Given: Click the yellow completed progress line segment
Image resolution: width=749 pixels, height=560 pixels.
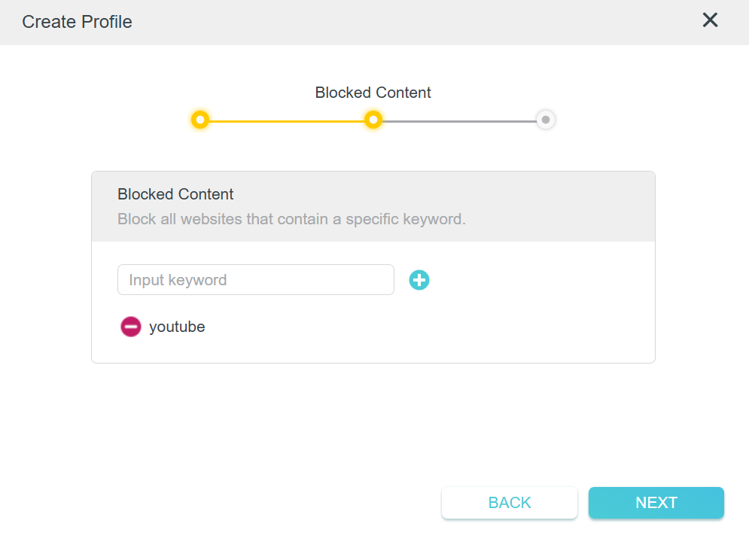Looking at the screenshot, I should tap(286, 120).
